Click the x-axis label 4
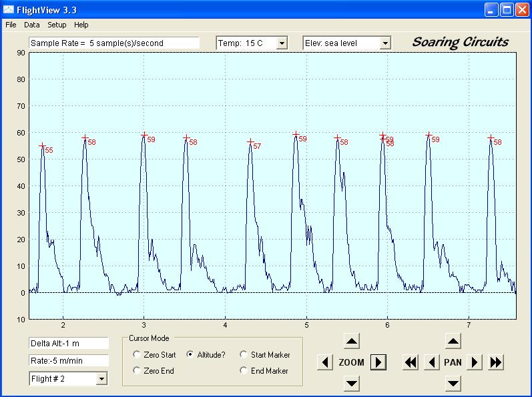The width and height of the screenshot is (532, 397). click(x=225, y=325)
